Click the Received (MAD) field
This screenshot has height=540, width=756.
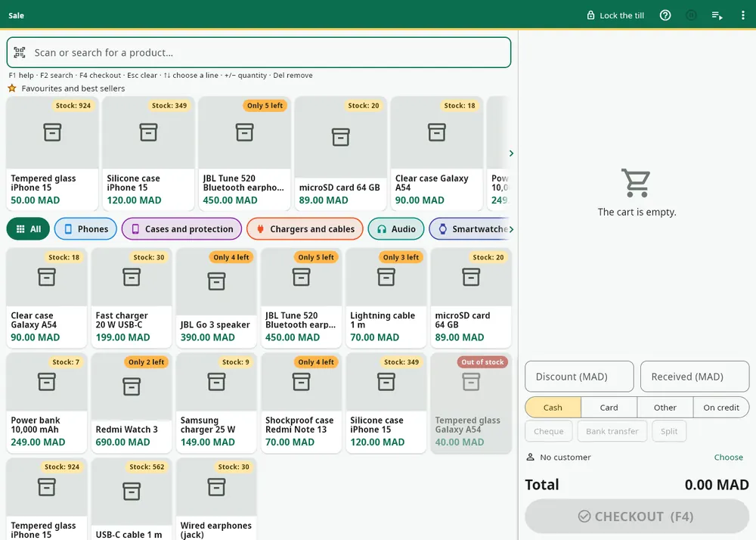coord(695,377)
